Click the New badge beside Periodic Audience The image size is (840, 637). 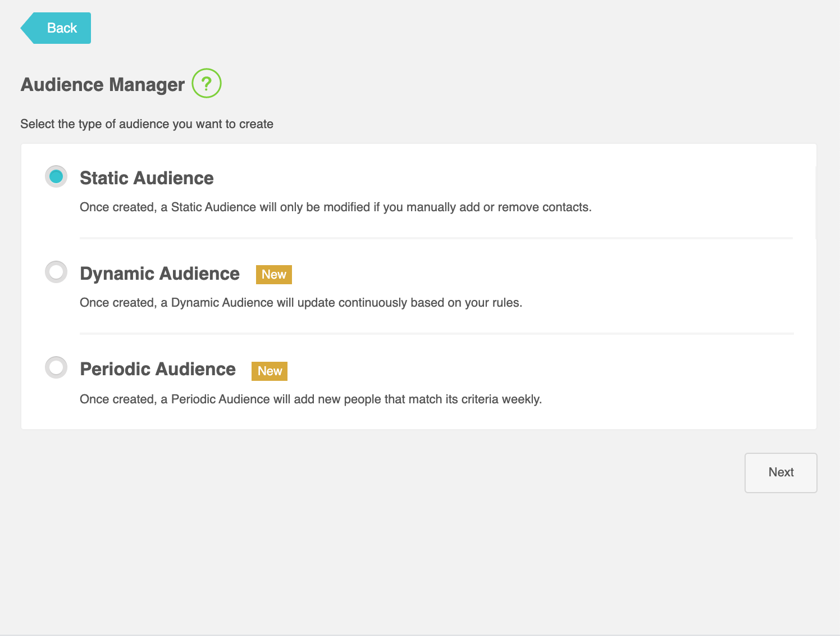(270, 371)
